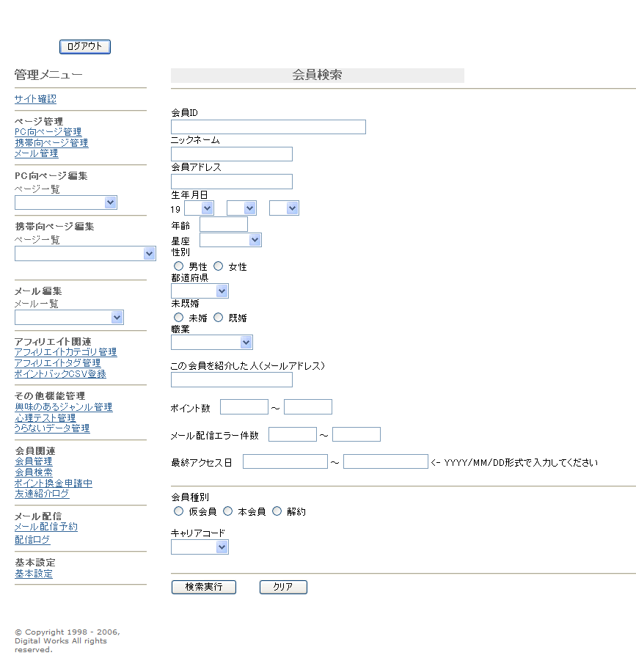Open the 職業 dropdown
This screenshot has width=636, height=672.
coord(212,343)
